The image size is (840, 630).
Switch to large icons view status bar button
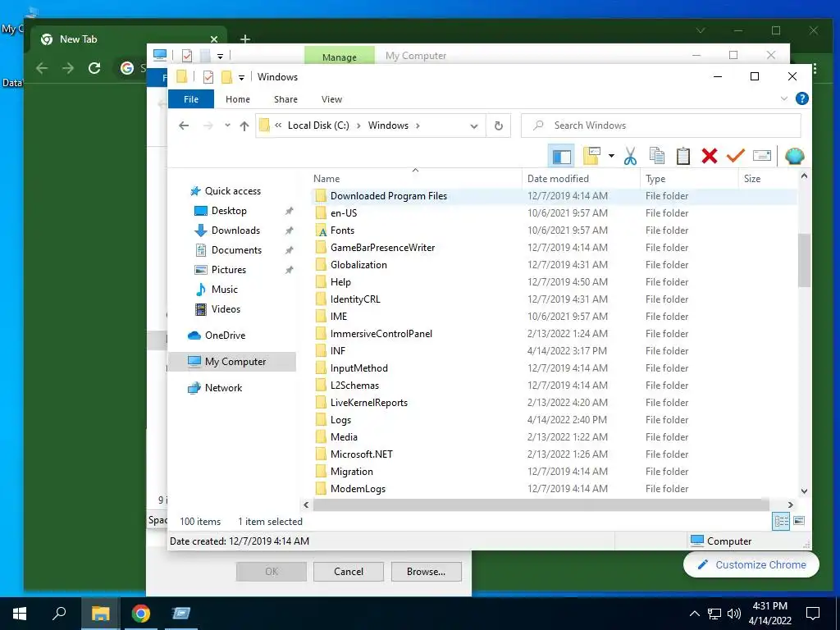click(x=799, y=521)
